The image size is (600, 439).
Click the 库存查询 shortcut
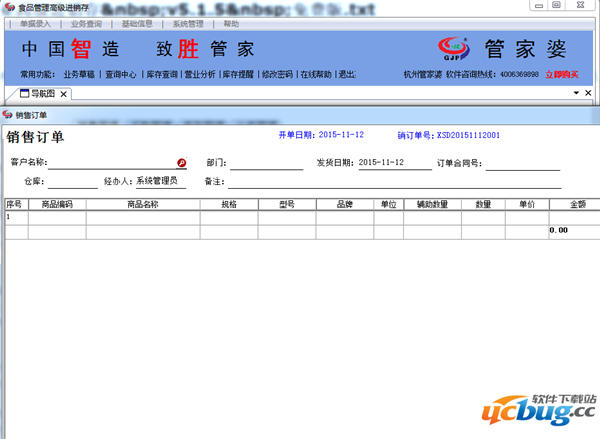[162, 74]
